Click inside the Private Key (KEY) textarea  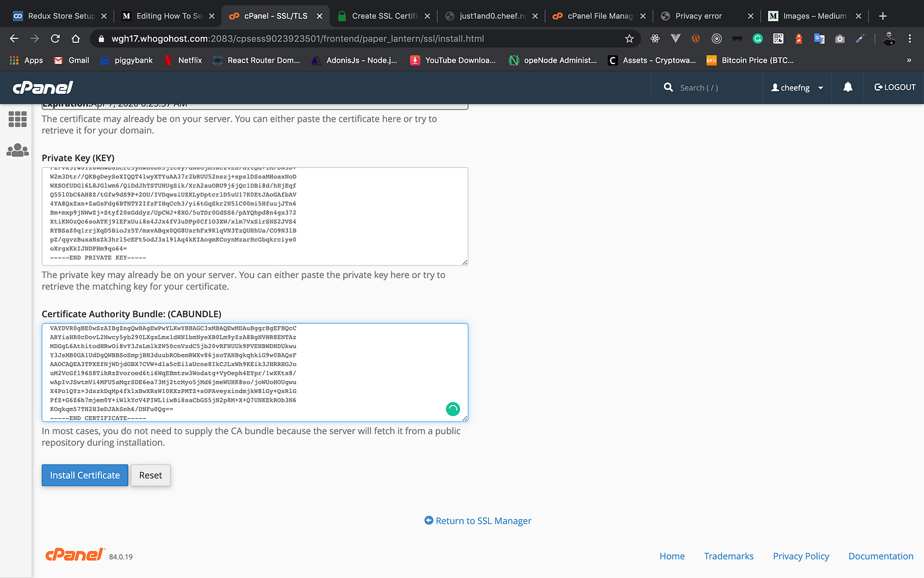click(255, 216)
